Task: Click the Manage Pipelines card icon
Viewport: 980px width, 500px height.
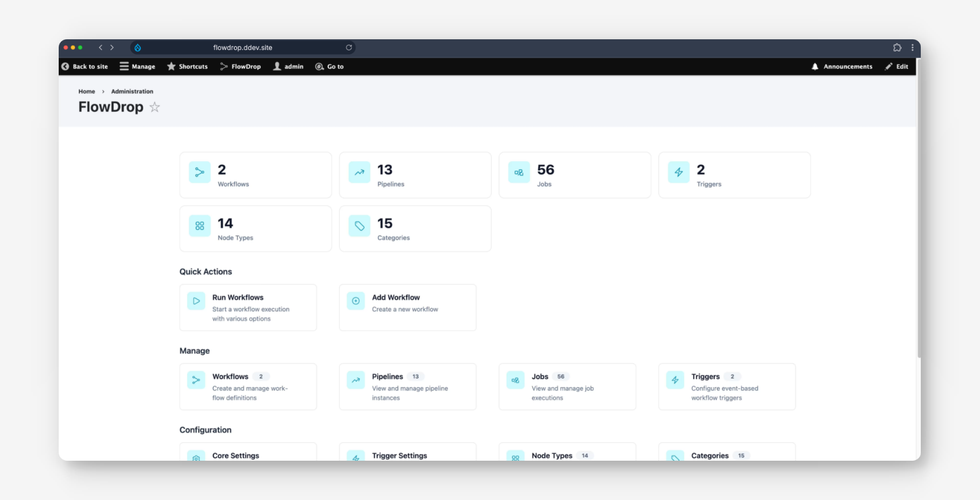Action: [x=356, y=380]
